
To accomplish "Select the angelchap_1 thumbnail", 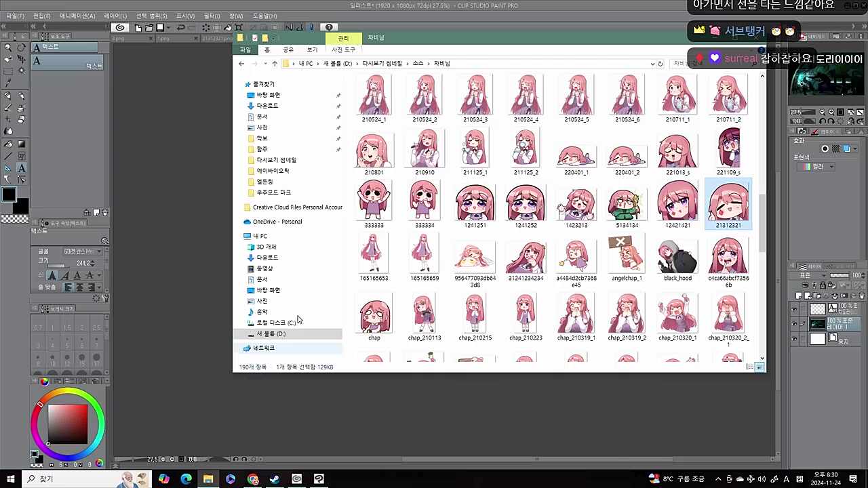I will (627, 258).
